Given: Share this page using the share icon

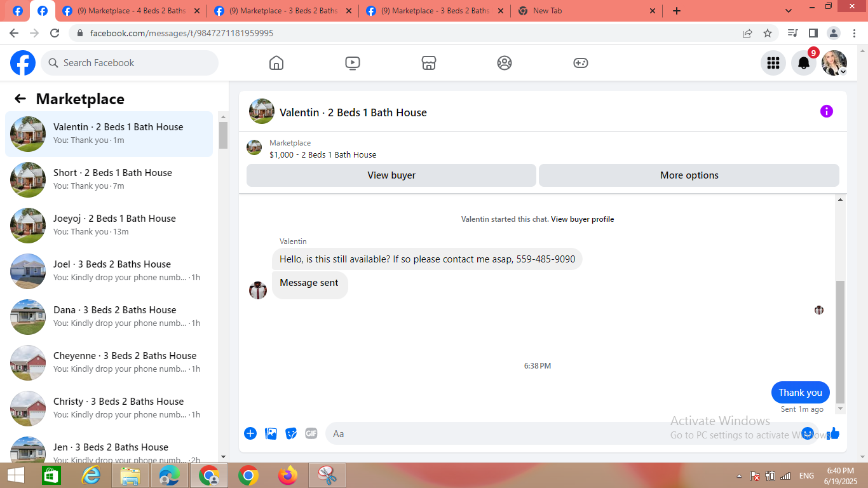Looking at the screenshot, I should click(747, 33).
